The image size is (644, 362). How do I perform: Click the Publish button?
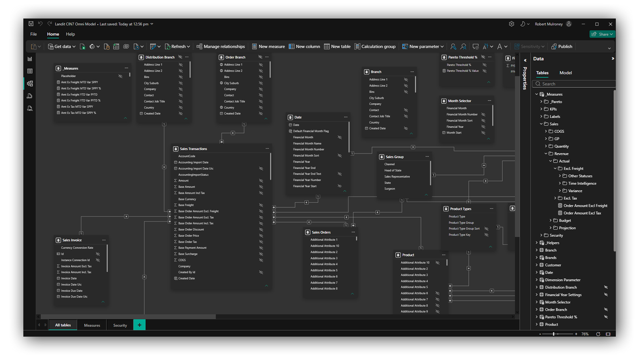pos(561,47)
